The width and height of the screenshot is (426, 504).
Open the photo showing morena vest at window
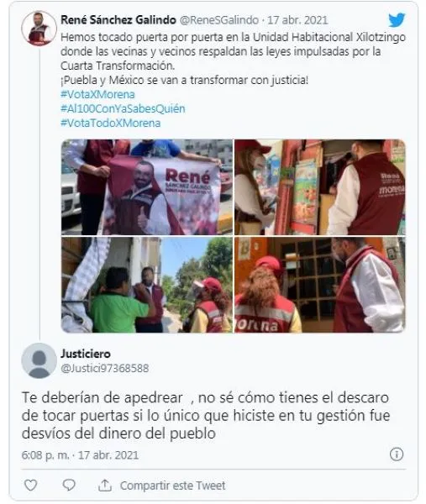click(320, 285)
